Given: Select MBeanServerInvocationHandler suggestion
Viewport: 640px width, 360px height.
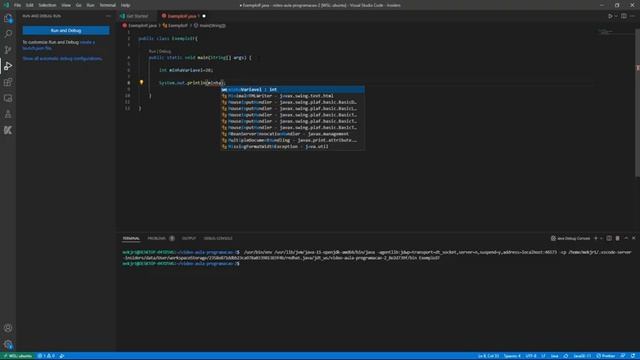Looking at the screenshot, I should pos(293,134).
